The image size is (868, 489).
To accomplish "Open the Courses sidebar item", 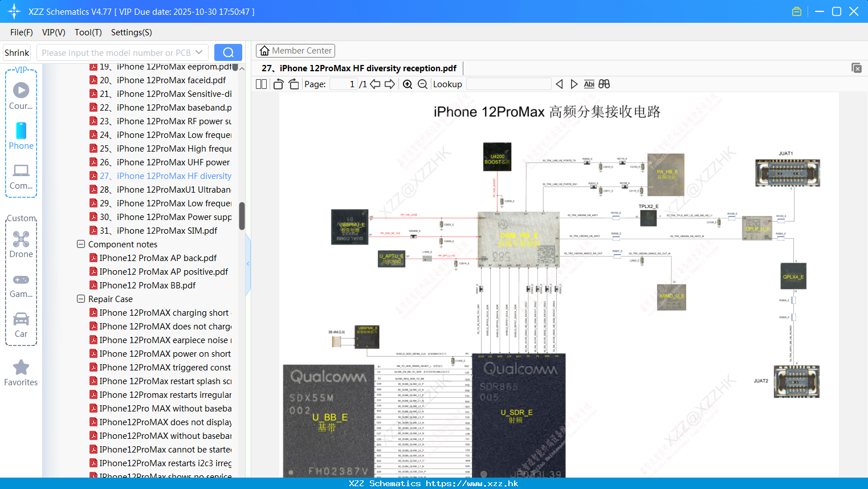I will (21, 96).
